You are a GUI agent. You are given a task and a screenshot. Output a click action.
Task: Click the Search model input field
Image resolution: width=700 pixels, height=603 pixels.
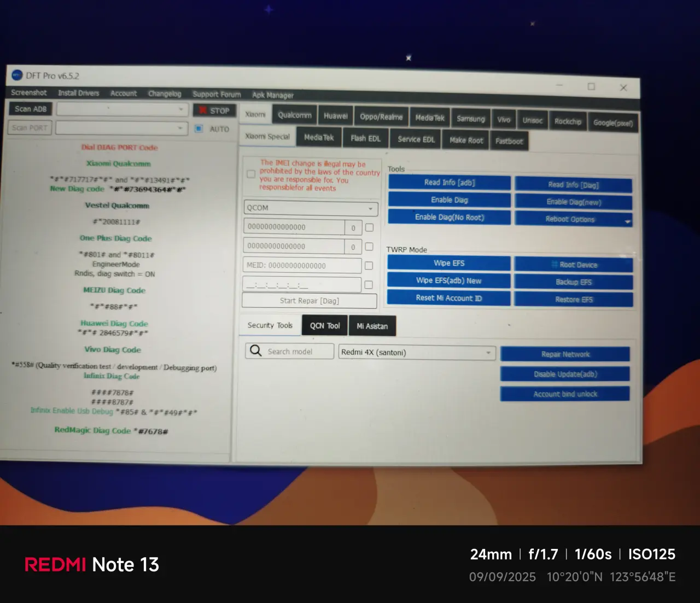(x=290, y=351)
